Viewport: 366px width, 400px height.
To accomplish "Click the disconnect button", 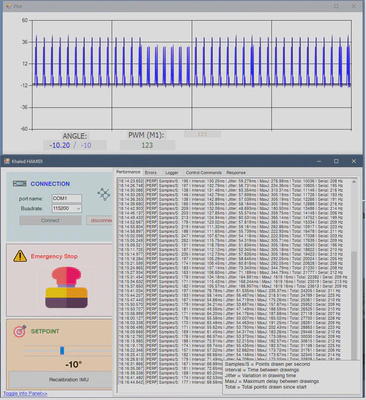I will [x=99, y=220].
